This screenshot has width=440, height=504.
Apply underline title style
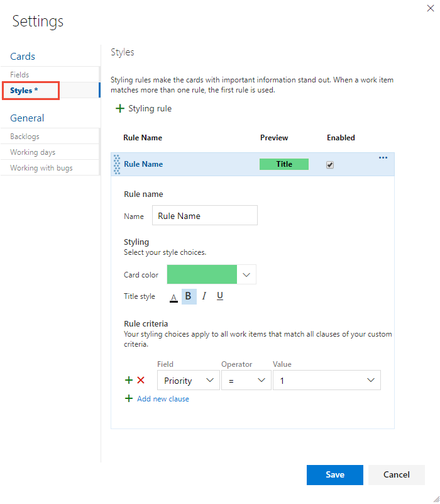pyautogui.click(x=219, y=296)
